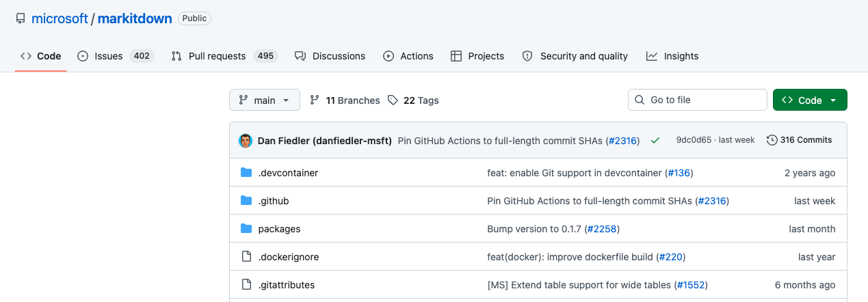The image size is (868, 302).
Task: Open the Insights tab
Action: (x=672, y=56)
